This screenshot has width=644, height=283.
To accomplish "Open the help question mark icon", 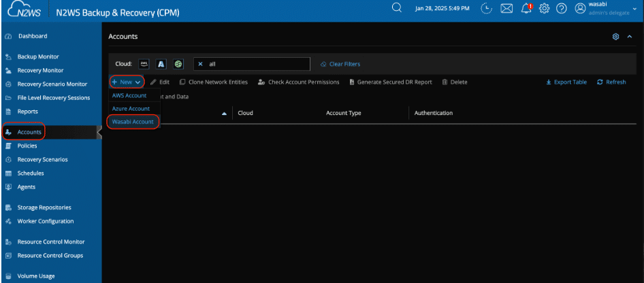I will click(562, 9).
